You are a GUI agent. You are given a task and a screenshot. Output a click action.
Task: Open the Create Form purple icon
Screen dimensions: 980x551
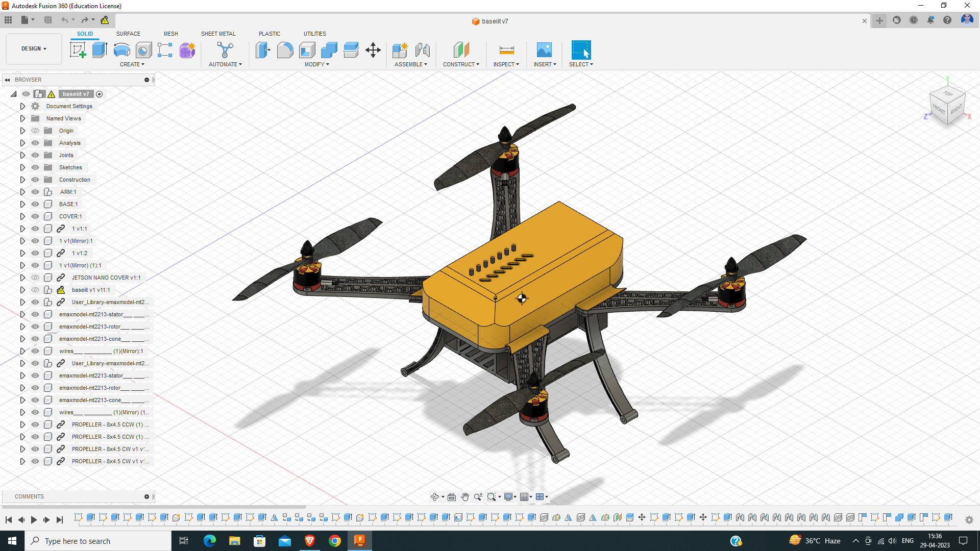pos(187,50)
